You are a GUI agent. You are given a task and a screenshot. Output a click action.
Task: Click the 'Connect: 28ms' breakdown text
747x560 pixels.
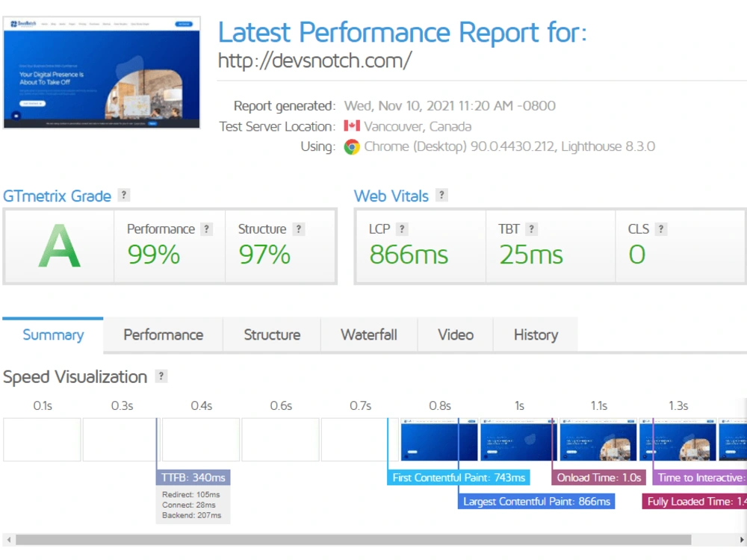pos(189,505)
